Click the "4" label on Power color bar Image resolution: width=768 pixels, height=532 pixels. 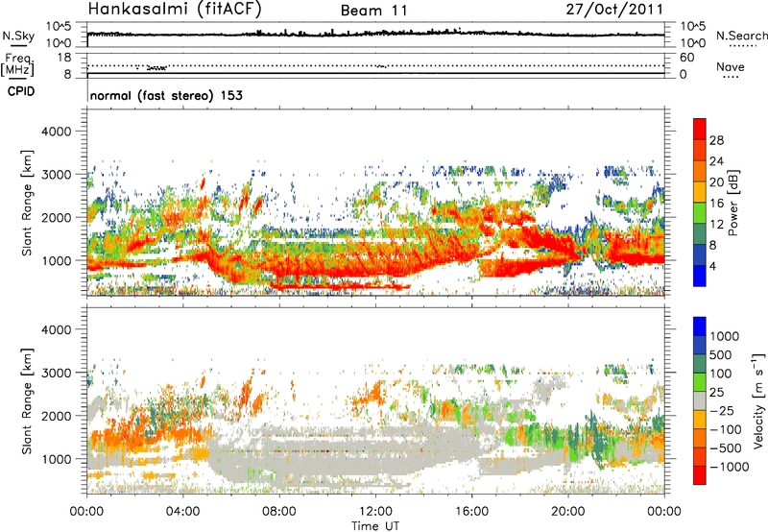(x=712, y=267)
